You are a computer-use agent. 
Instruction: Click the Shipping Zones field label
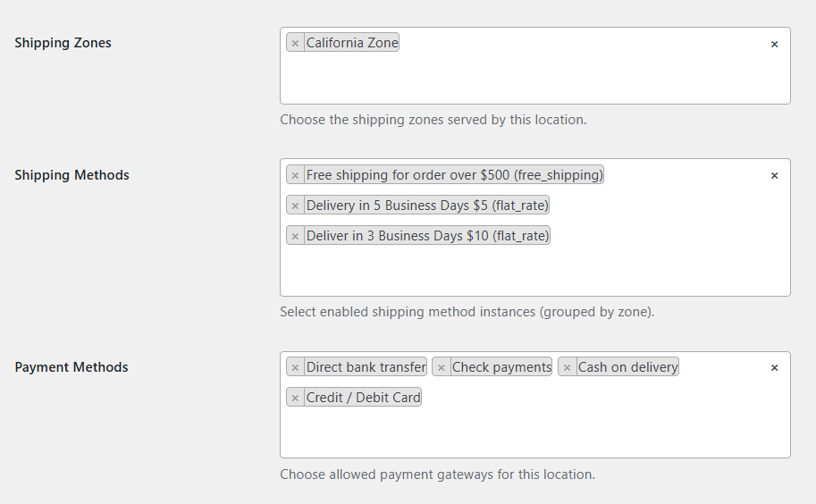click(x=63, y=43)
